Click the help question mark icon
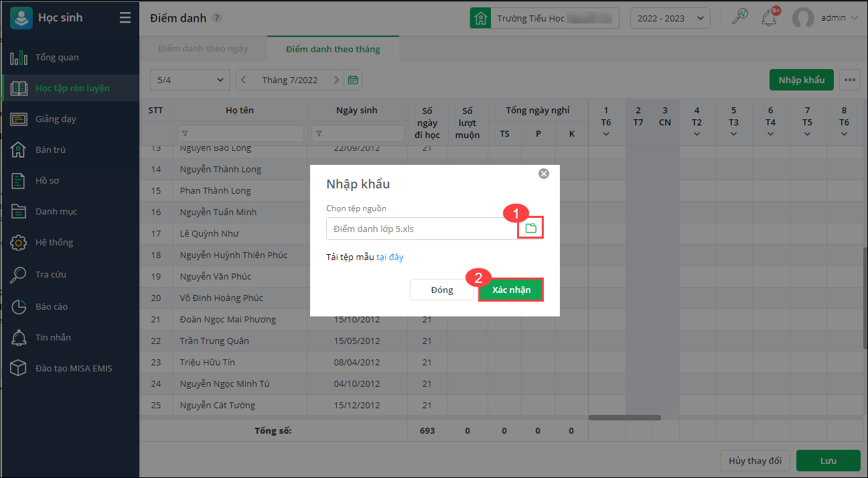The image size is (868, 478). pyautogui.click(x=217, y=18)
